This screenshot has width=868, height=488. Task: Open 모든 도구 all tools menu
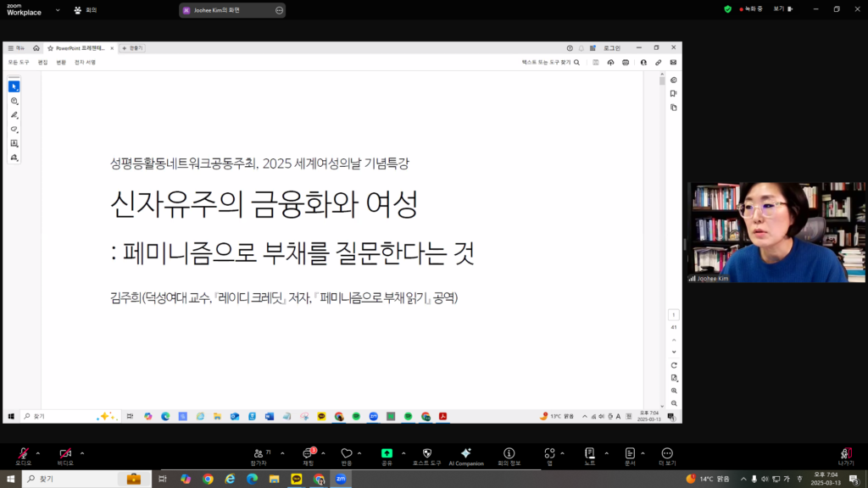click(x=19, y=63)
